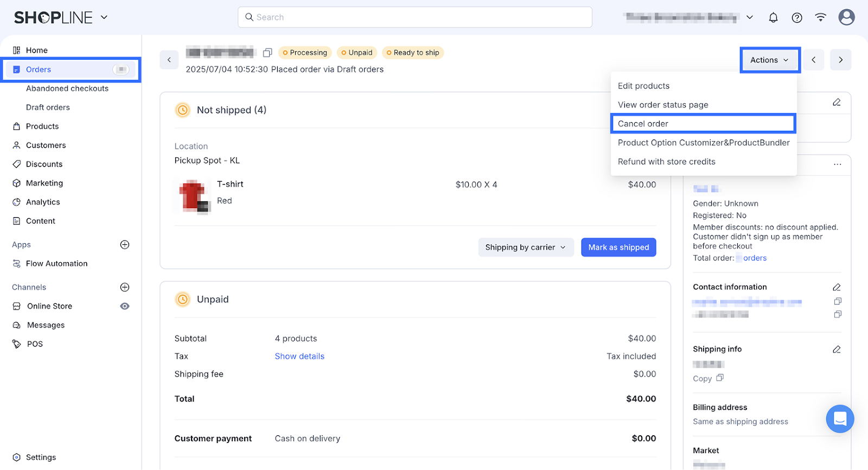
Task: Open the user profile avatar
Action: pyautogui.click(x=846, y=17)
